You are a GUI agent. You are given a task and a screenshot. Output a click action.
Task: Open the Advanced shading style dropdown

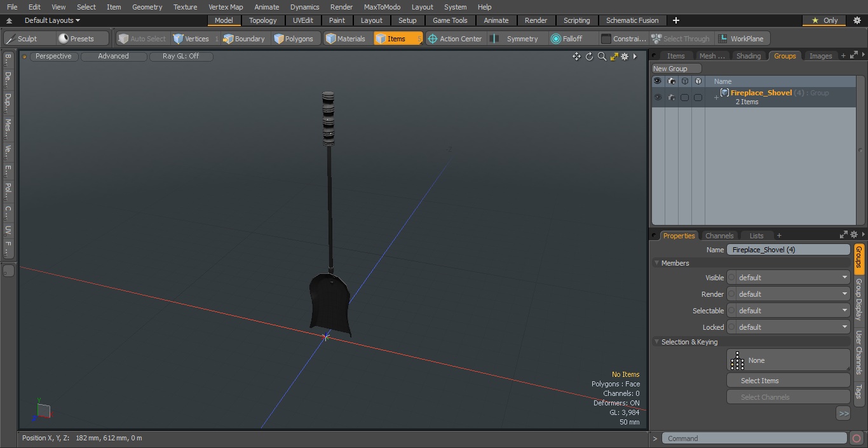pyautogui.click(x=113, y=56)
